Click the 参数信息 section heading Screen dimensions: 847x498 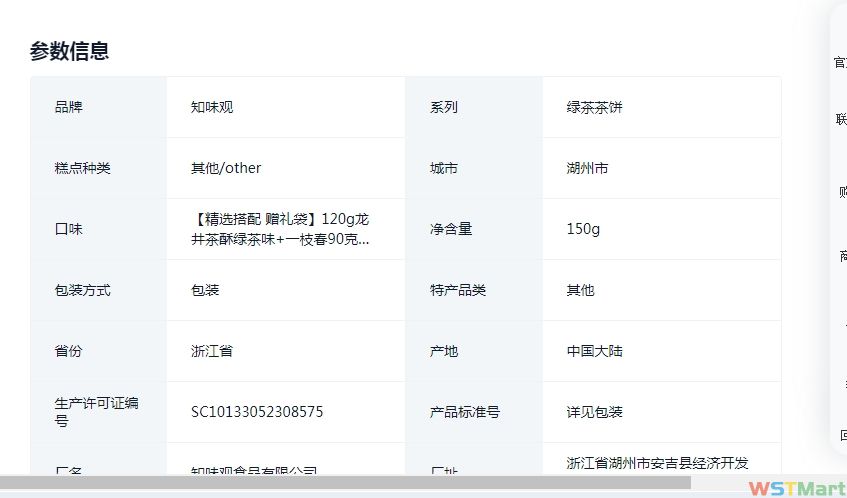tap(70, 51)
